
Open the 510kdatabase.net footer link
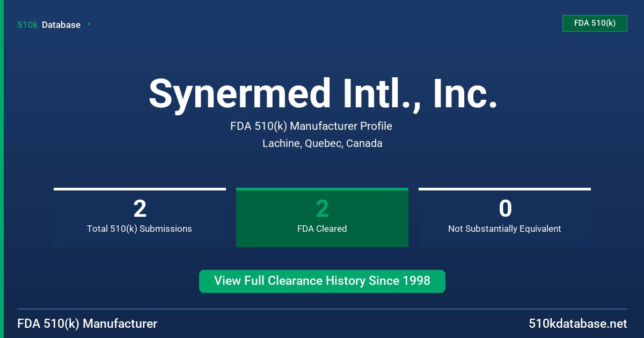click(577, 324)
